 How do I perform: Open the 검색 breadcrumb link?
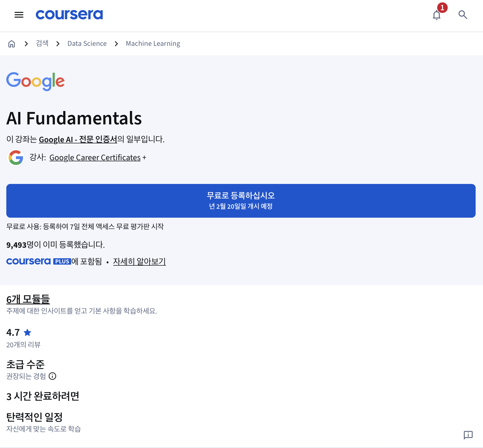[x=42, y=43]
